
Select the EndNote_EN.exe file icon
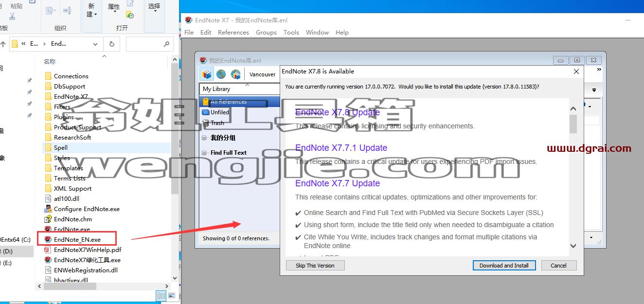(x=48, y=239)
